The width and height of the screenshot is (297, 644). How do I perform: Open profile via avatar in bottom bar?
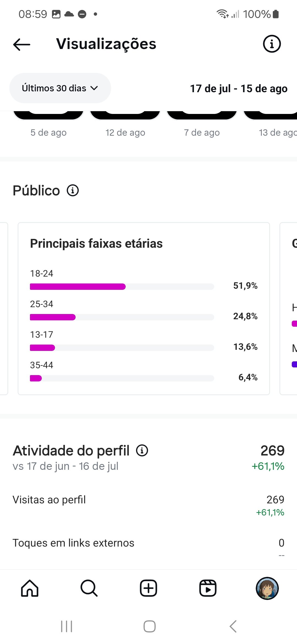pos(267,588)
